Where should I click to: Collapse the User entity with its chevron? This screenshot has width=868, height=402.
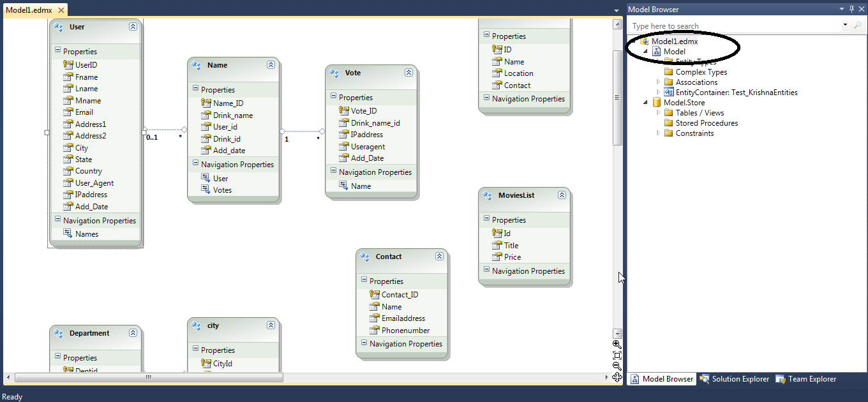coord(133,27)
